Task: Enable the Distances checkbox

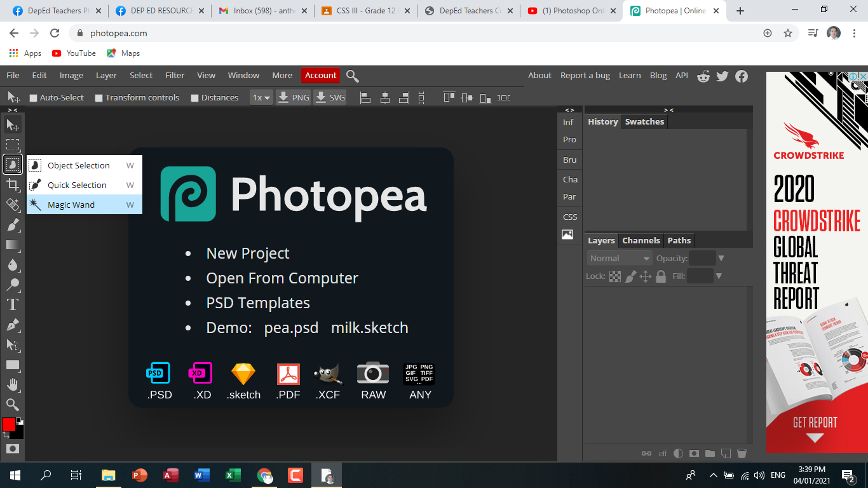Action: pos(194,98)
